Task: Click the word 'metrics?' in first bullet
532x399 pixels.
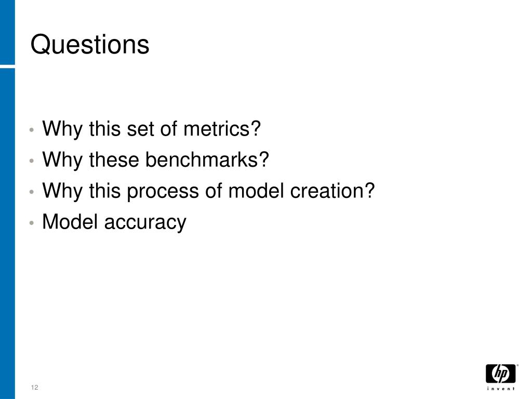Action: (222, 129)
